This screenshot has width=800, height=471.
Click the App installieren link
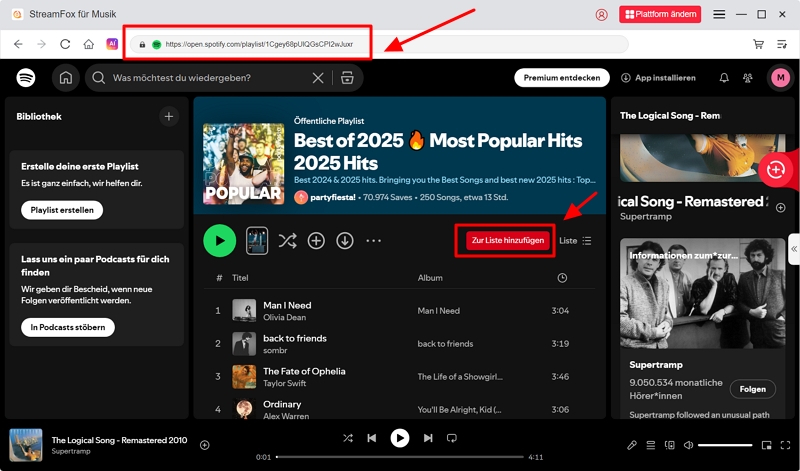pyautogui.click(x=658, y=78)
